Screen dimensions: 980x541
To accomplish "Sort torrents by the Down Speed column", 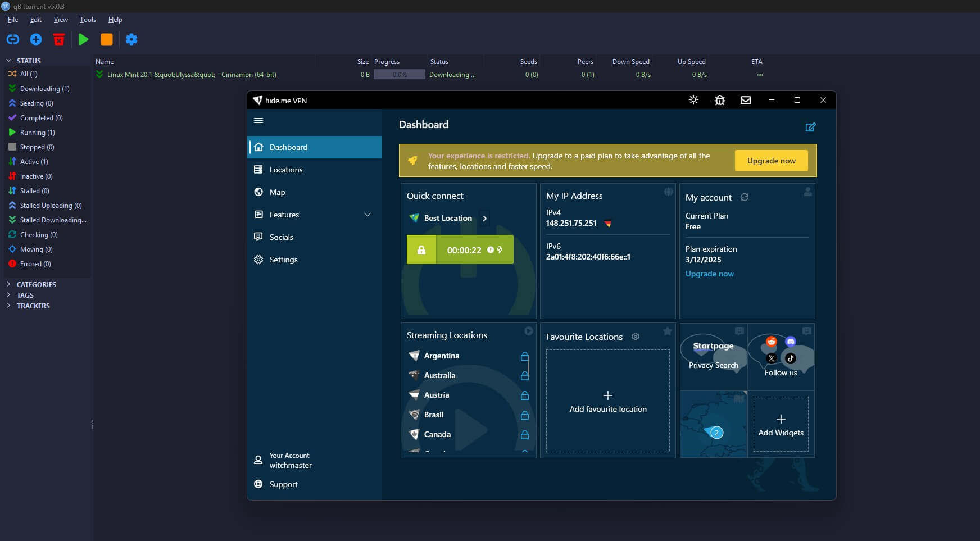I will pyautogui.click(x=630, y=62).
